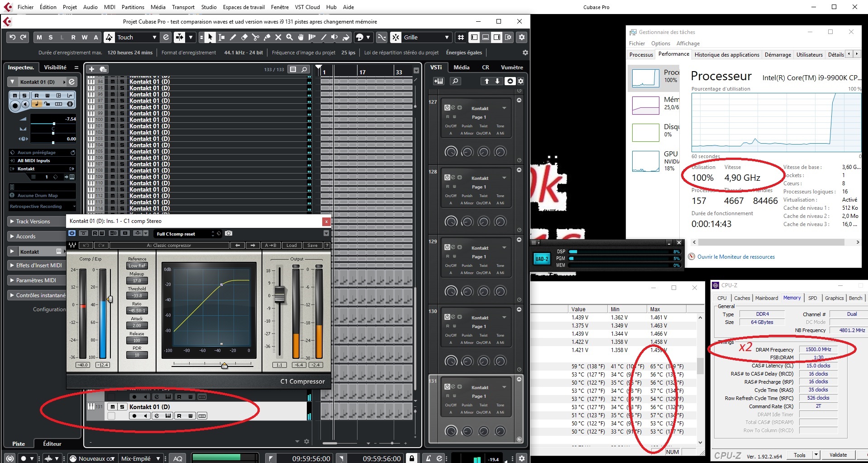
Task: Select the Glue tool
Action: coord(267,37)
